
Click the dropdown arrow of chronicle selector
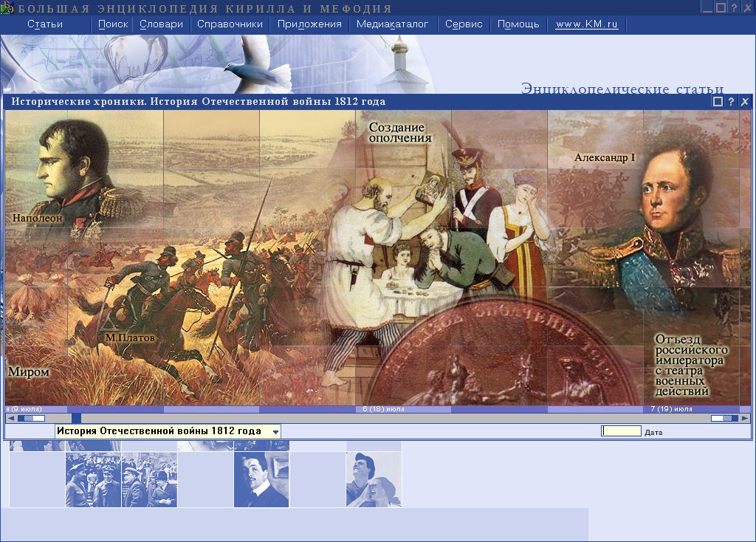coord(275,431)
